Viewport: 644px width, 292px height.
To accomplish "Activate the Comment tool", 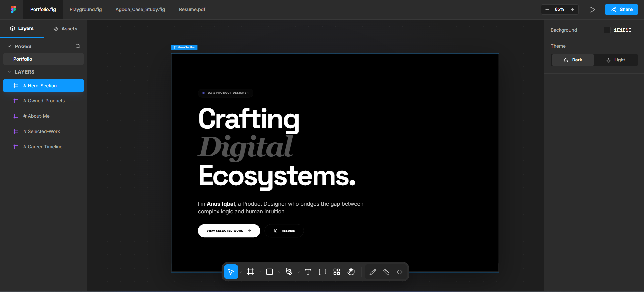I will pos(323,272).
